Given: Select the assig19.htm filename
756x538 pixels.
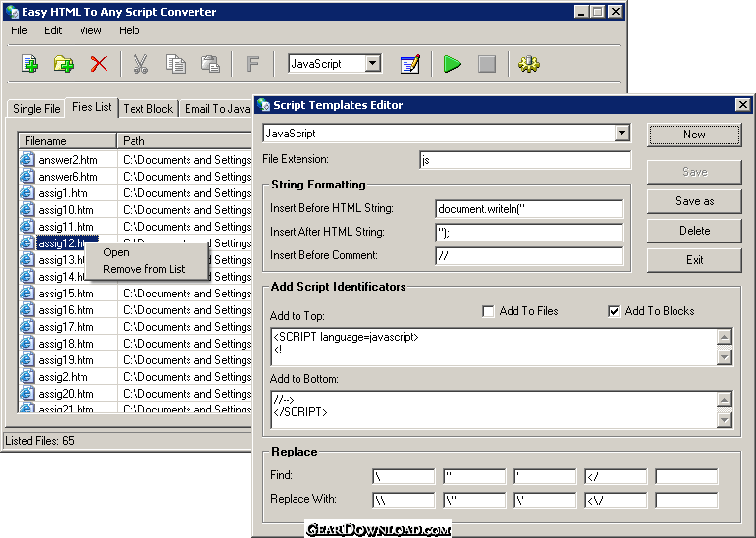Looking at the screenshot, I should [66, 360].
